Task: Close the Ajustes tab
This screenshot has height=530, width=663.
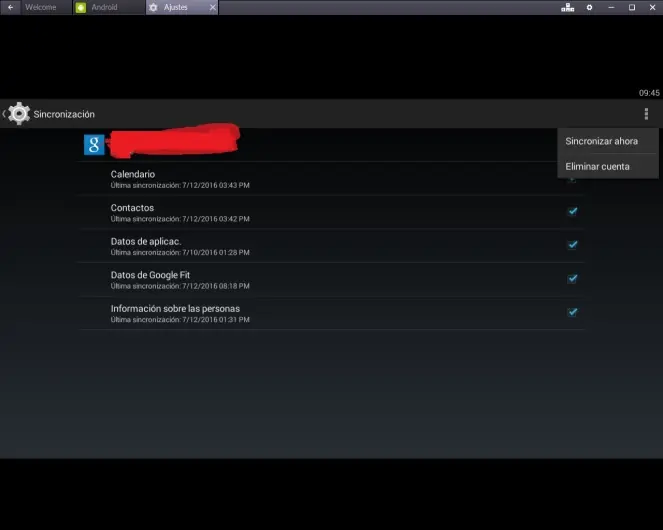Action: tap(212, 7)
